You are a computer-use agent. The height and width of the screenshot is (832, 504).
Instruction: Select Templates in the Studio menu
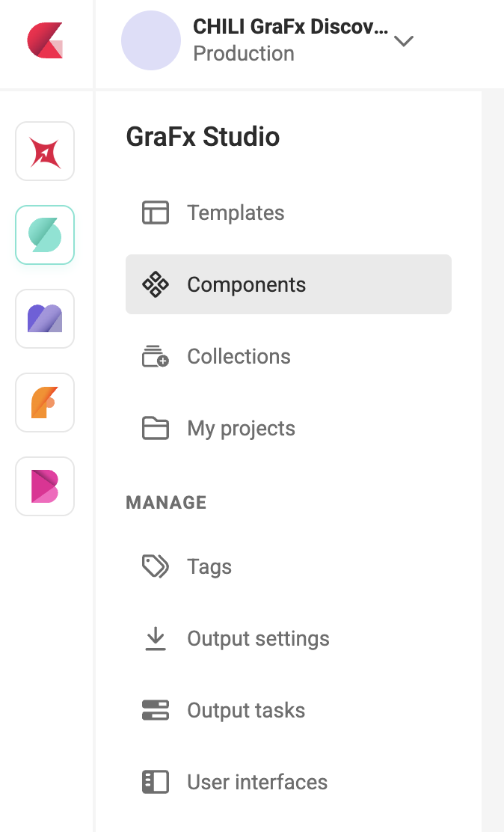pyautogui.click(x=236, y=212)
